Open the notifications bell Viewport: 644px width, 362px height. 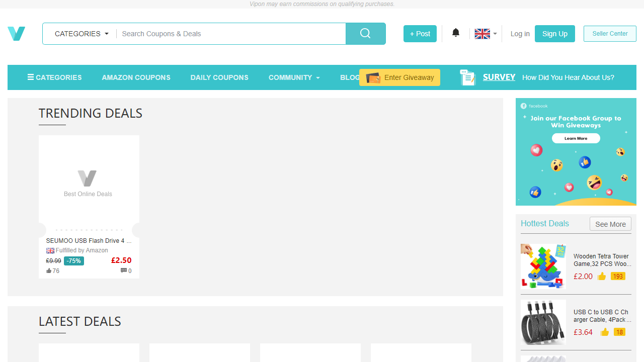pyautogui.click(x=455, y=33)
